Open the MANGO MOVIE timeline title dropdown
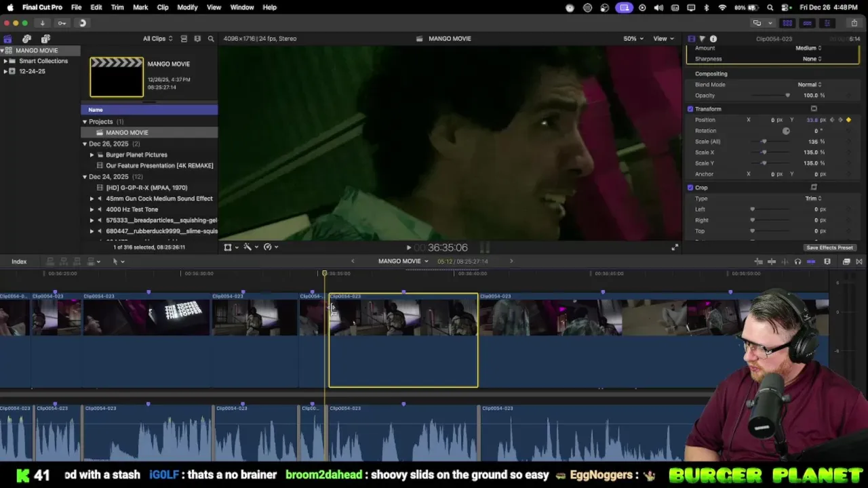Screen dimensions: 868x488 pos(403,261)
